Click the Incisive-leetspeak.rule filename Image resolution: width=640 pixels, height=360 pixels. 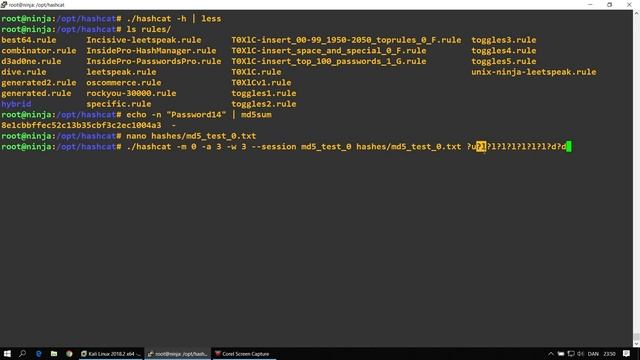pyautogui.click(x=144, y=40)
